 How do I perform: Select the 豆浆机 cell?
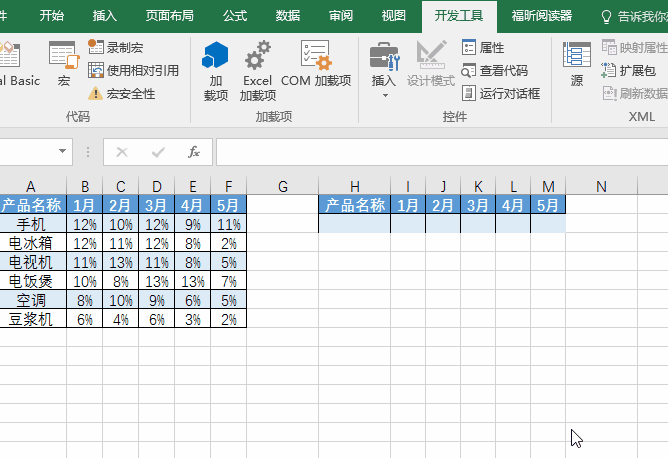coord(31,319)
